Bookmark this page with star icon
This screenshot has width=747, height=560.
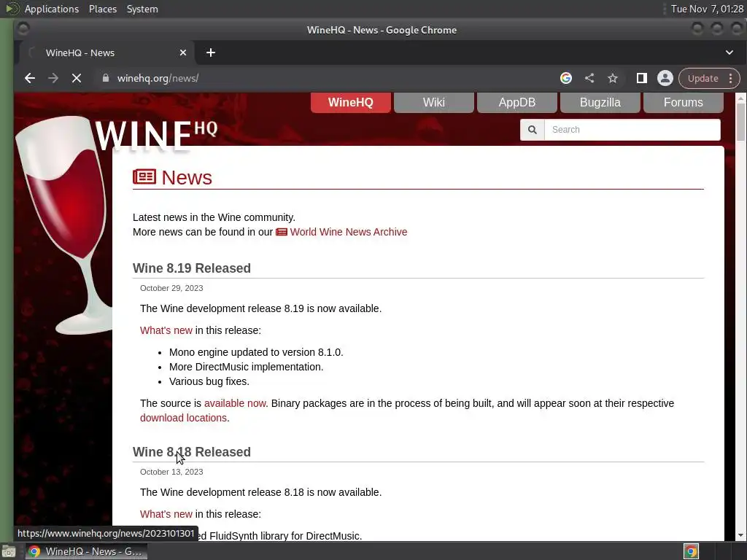point(613,78)
